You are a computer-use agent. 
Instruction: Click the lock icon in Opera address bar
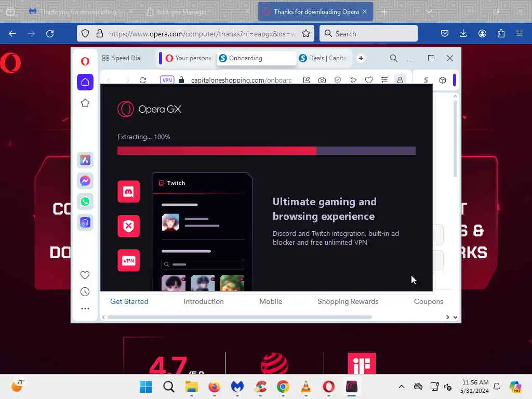pos(181,80)
